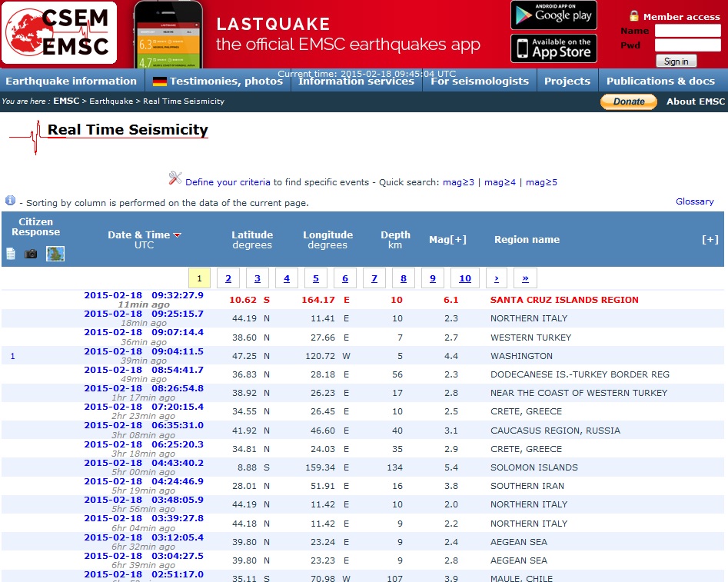Click the LASTQUAKE app banner title
Viewport: 728px width, 582px height.
(273, 24)
